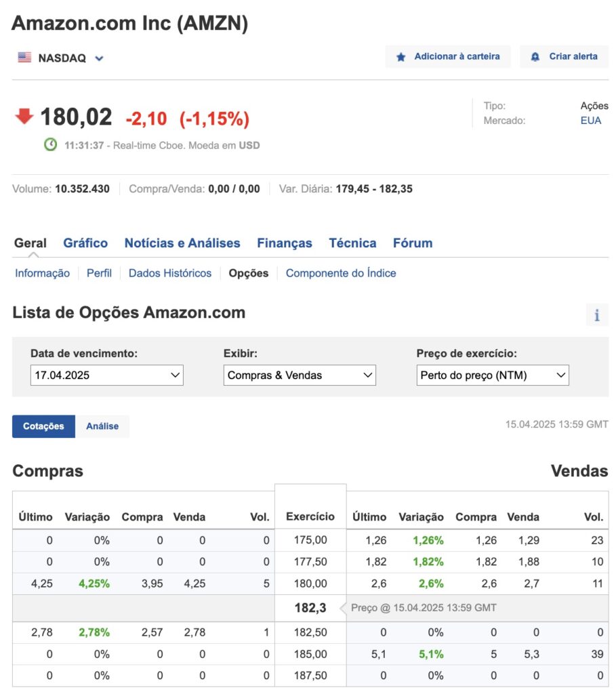
Task: Click the US flag icon beside NASDAQ
Action: (x=24, y=58)
